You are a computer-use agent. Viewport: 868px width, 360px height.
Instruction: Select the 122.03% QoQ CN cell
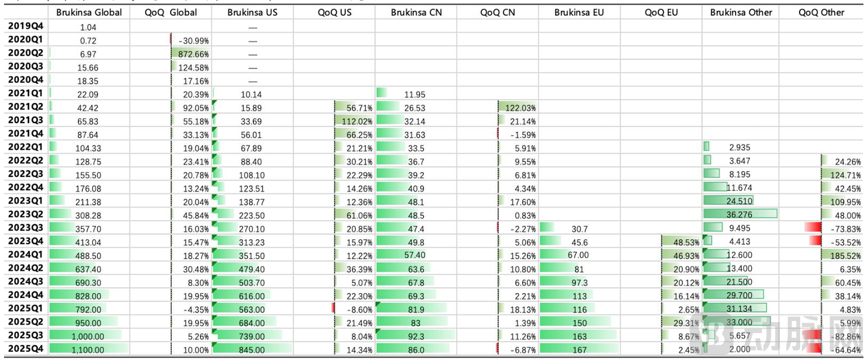(520, 108)
